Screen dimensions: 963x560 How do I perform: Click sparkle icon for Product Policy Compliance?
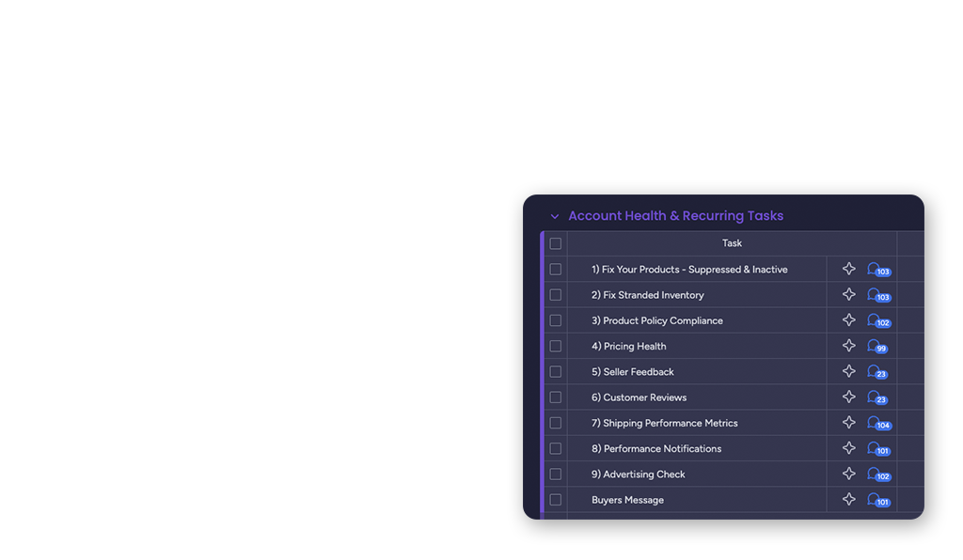click(x=848, y=320)
